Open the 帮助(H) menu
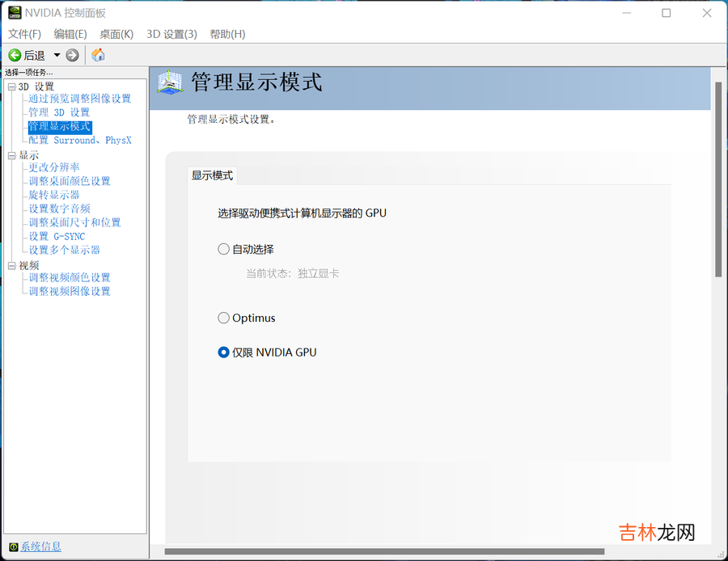Viewport: 728px width, 561px height. pyautogui.click(x=227, y=34)
